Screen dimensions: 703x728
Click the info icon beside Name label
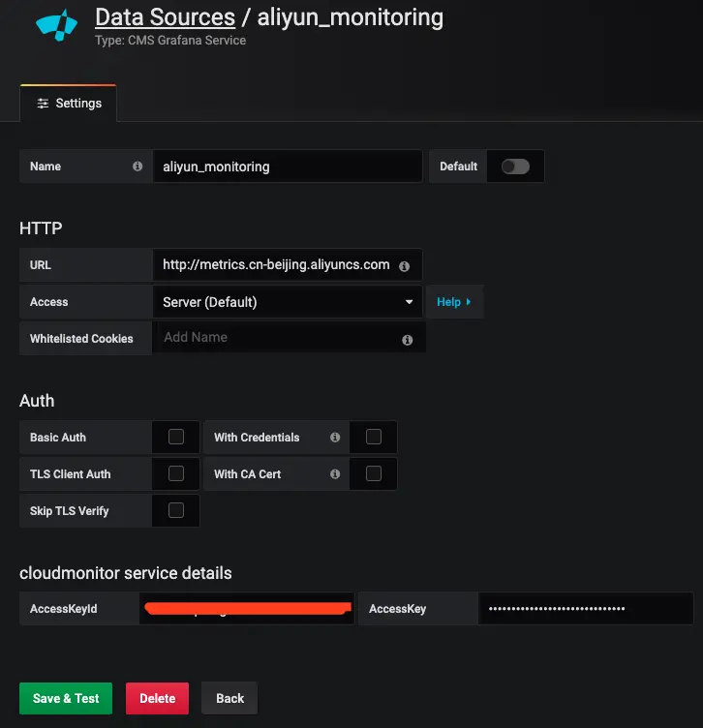(x=138, y=167)
